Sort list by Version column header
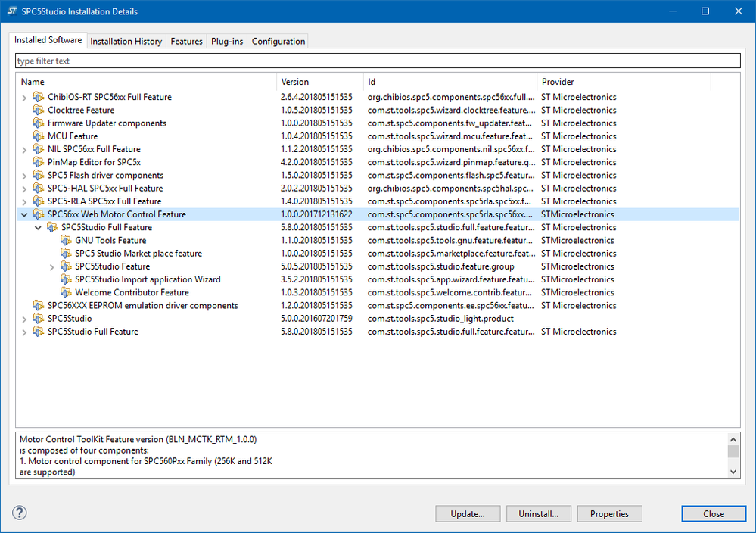This screenshot has height=533, width=756. (x=320, y=82)
